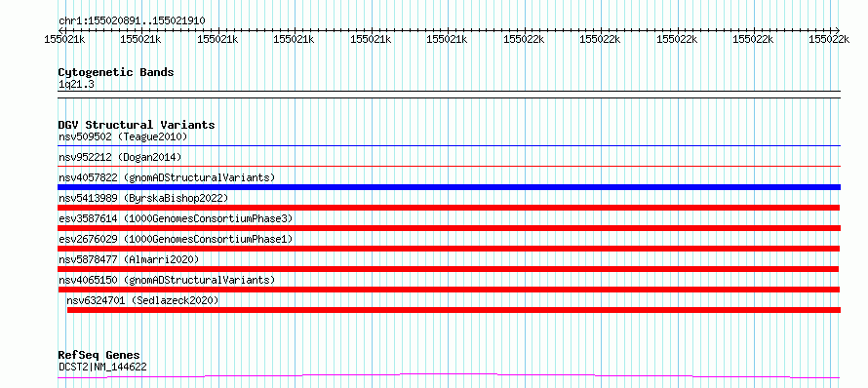
Task: Click the blue nsv4057822 variant bar
Action: (449, 187)
